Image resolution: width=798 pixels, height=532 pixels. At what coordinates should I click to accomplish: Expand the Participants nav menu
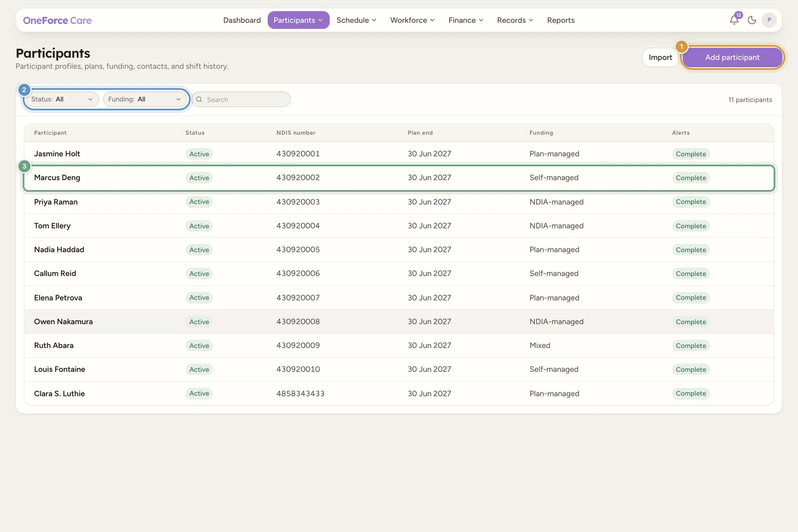(298, 20)
